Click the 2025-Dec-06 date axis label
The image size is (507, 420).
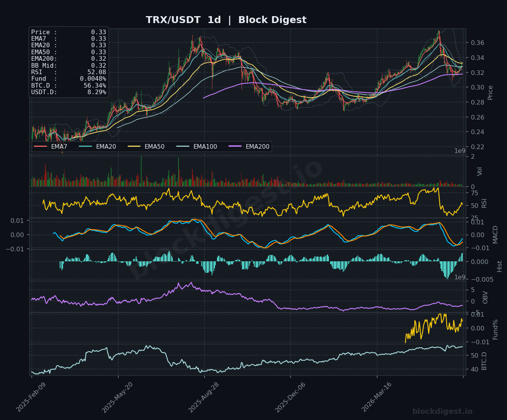click(290, 397)
